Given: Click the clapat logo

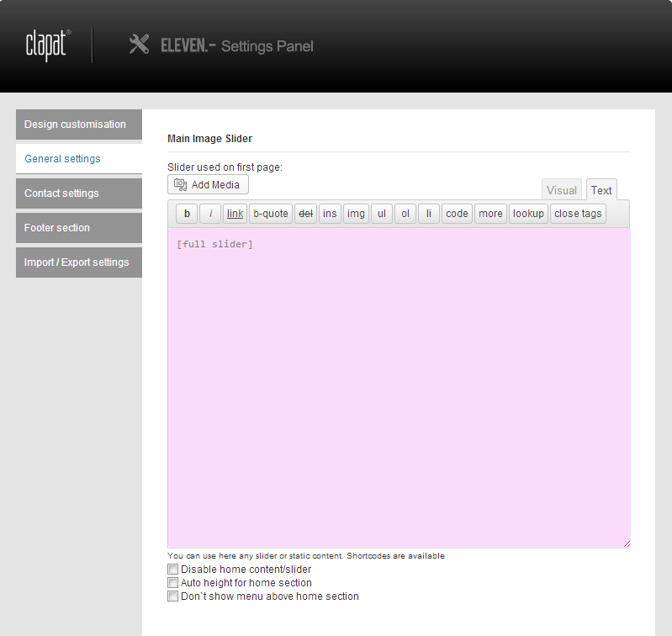Looking at the screenshot, I should [48, 45].
